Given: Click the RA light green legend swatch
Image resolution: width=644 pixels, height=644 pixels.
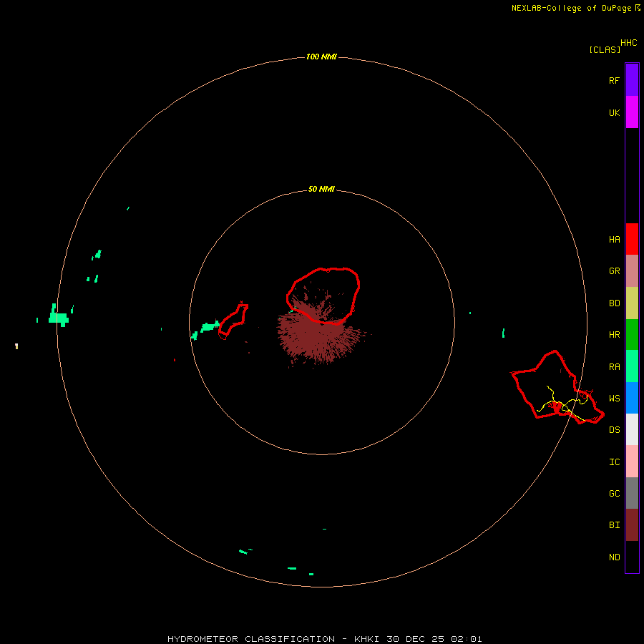Looking at the screenshot, I should [x=632, y=366].
